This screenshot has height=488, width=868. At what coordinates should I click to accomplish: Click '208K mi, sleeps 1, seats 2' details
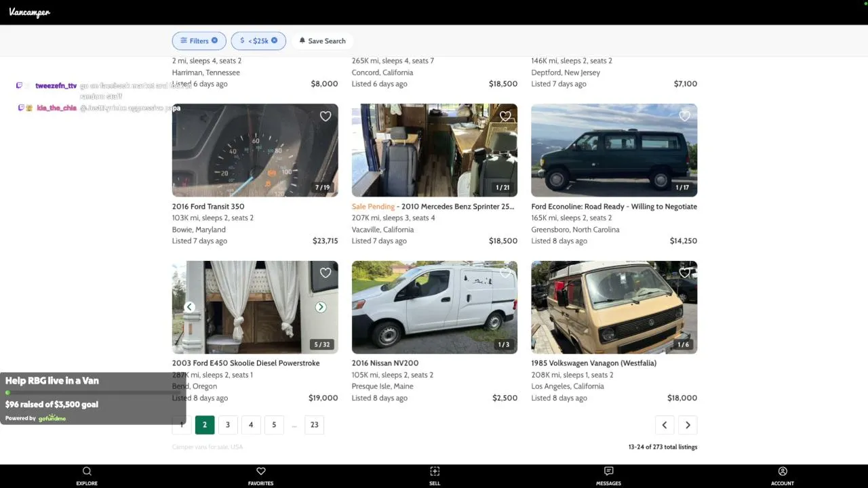coord(572,375)
